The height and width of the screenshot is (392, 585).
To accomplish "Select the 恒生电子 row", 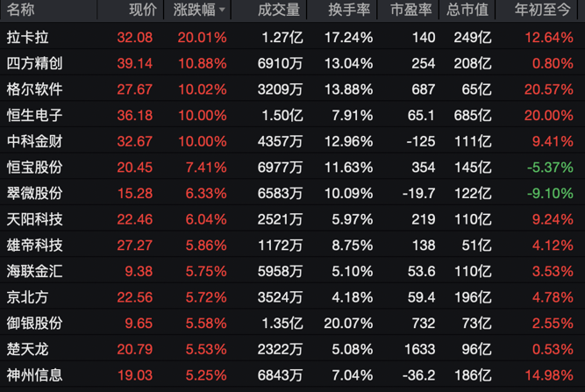I will pyautogui.click(x=35, y=115).
